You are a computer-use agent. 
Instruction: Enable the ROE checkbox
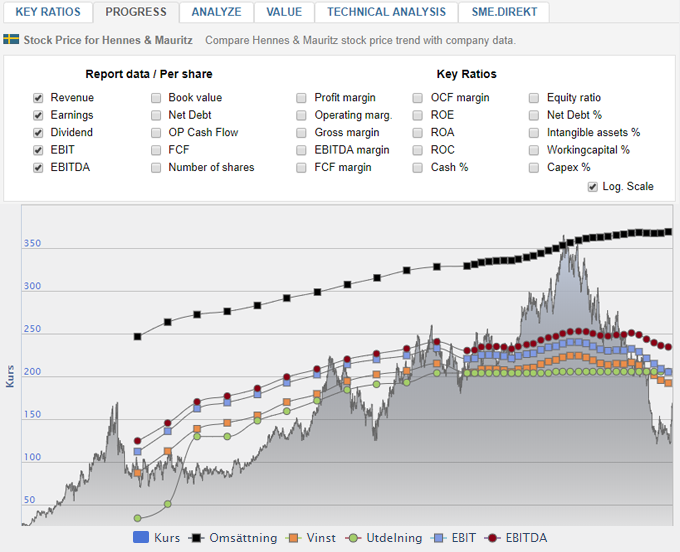click(418, 115)
